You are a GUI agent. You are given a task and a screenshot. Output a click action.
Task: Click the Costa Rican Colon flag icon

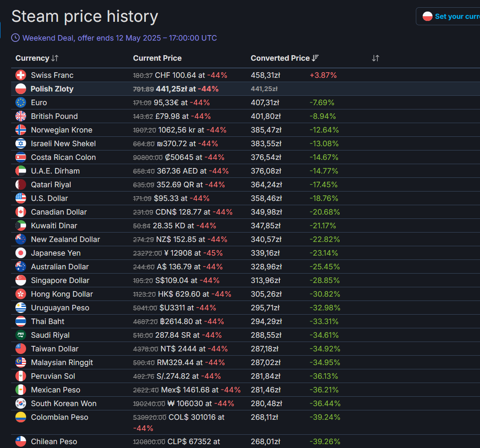coord(21,157)
